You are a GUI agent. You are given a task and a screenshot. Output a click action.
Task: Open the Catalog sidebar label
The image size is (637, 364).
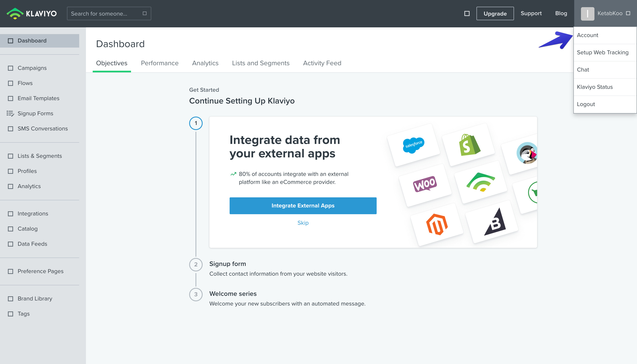(28, 229)
